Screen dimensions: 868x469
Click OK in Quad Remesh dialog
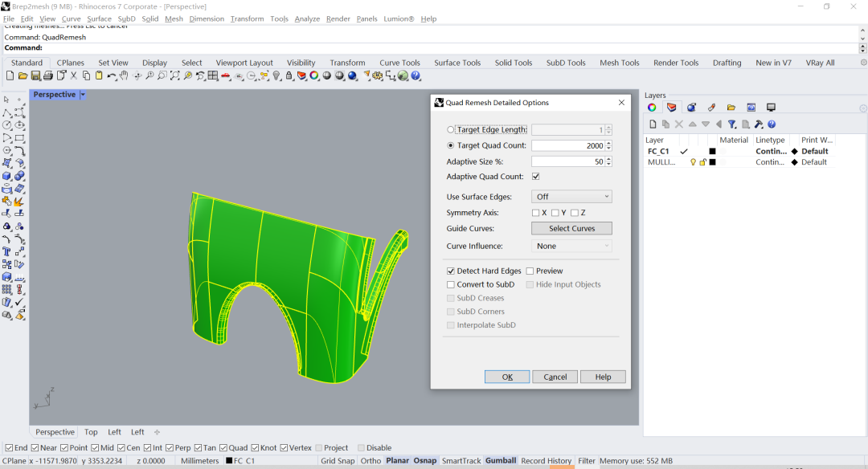[506, 377]
